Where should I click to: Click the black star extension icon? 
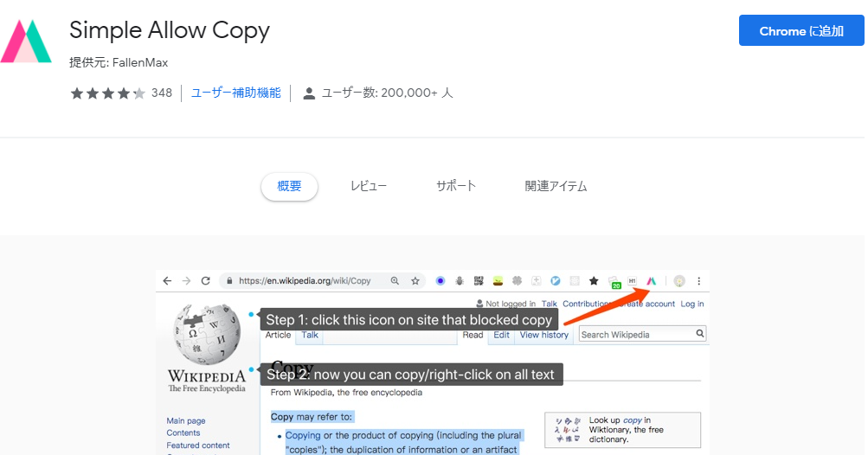click(x=594, y=280)
